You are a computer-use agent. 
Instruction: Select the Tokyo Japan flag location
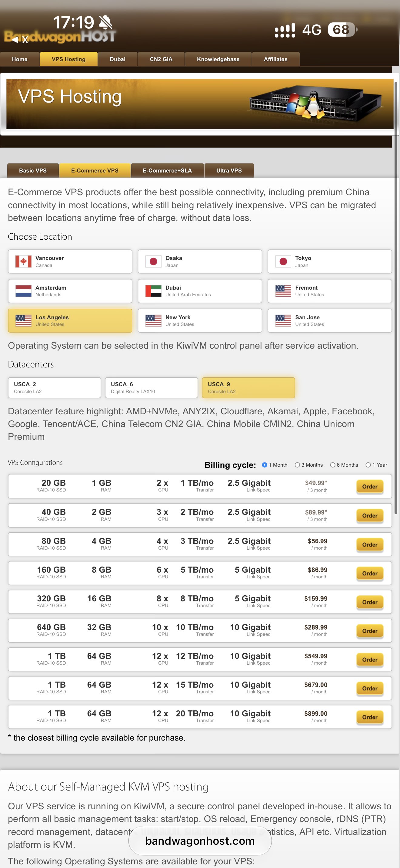329,261
